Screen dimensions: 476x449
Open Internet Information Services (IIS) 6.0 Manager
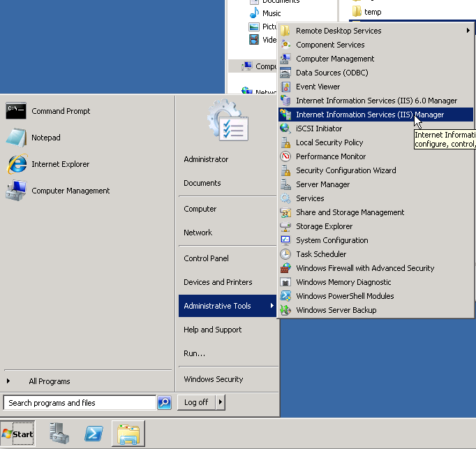(375, 101)
